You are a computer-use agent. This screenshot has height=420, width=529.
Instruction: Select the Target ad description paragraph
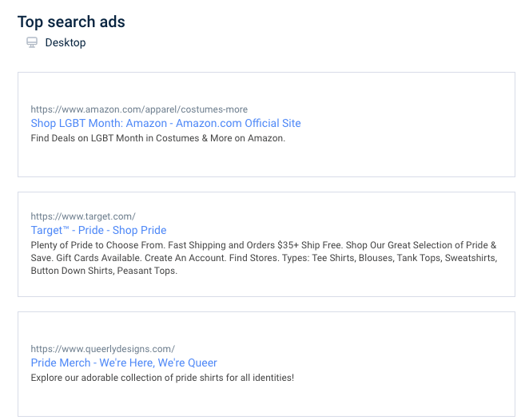click(x=264, y=258)
